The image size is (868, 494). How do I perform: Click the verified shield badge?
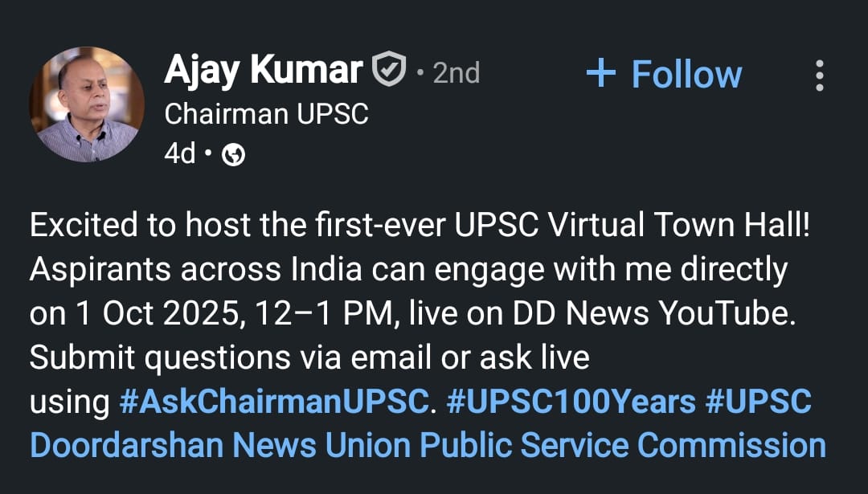tap(390, 71)
